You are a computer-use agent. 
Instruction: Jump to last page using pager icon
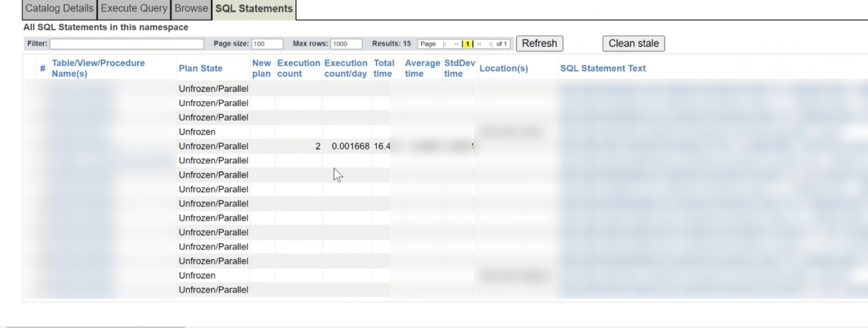(x=491, y=44)
